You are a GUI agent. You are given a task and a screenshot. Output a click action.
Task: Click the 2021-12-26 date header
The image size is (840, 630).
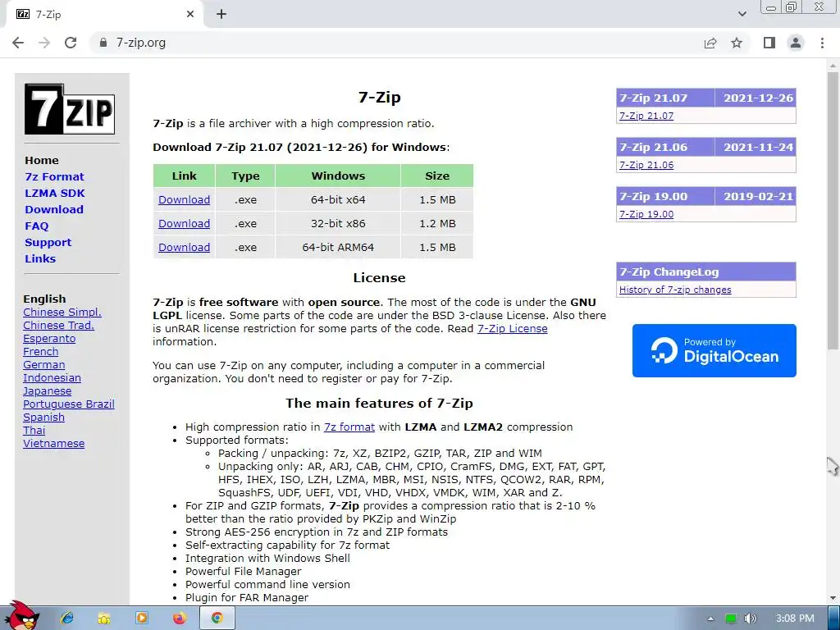click(757, 98)
